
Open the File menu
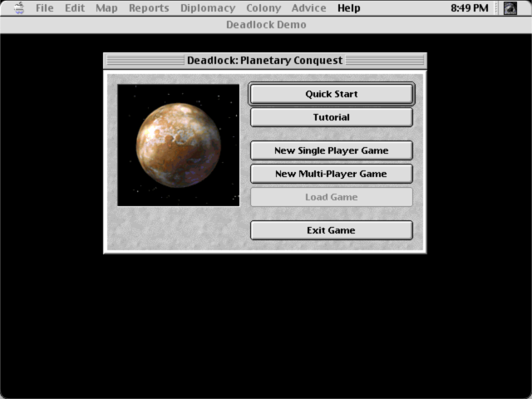pyautogui.click(x=44, y=7)
